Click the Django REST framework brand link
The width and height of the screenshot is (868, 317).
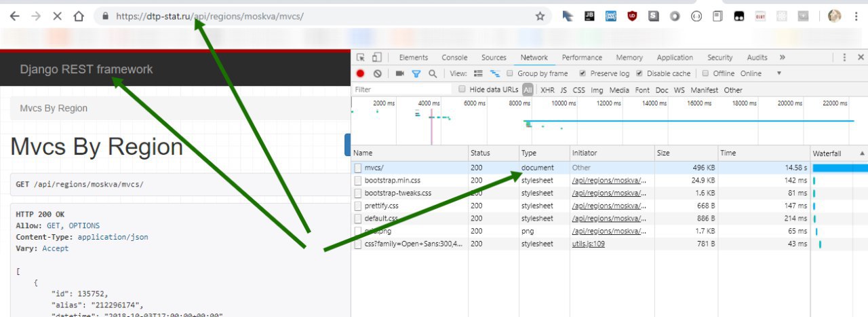pos(86,69)
